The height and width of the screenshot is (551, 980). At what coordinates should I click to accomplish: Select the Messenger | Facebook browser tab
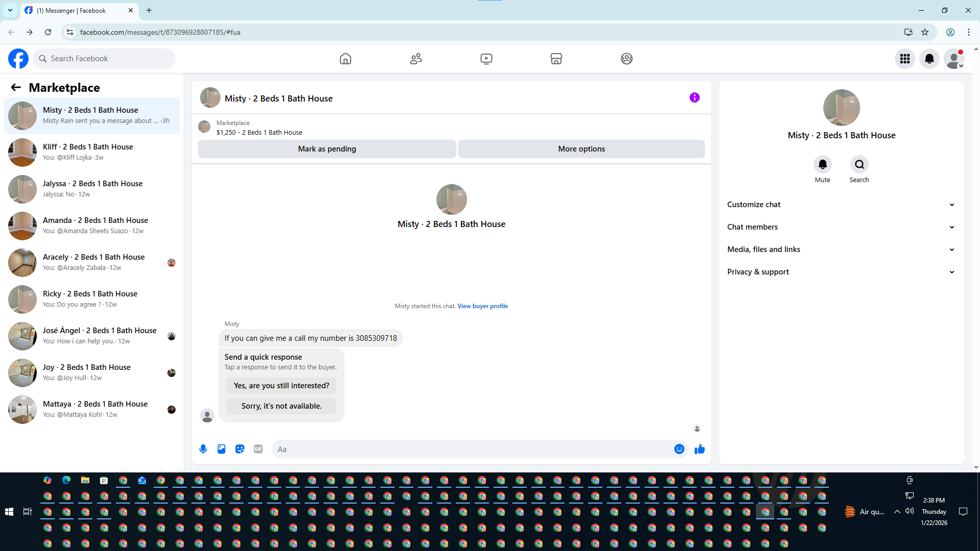click(x=79, y=10)
